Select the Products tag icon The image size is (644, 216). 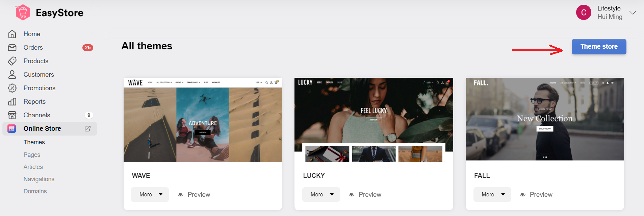coord(12,61)
